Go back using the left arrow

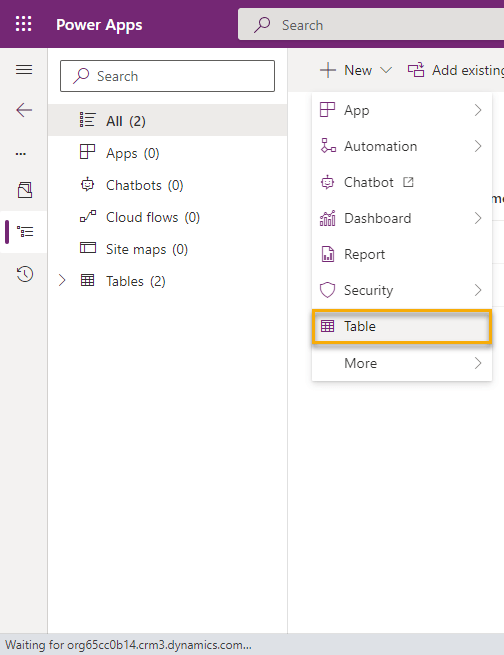tap(24, 110)
